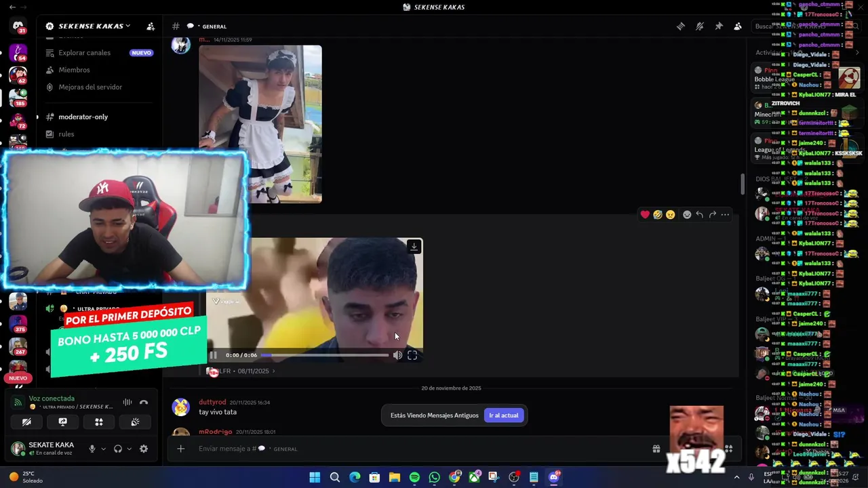Viewport: 868px width, 488px height.
Task: Open duttyrod's user profile name
Action: 212,402
